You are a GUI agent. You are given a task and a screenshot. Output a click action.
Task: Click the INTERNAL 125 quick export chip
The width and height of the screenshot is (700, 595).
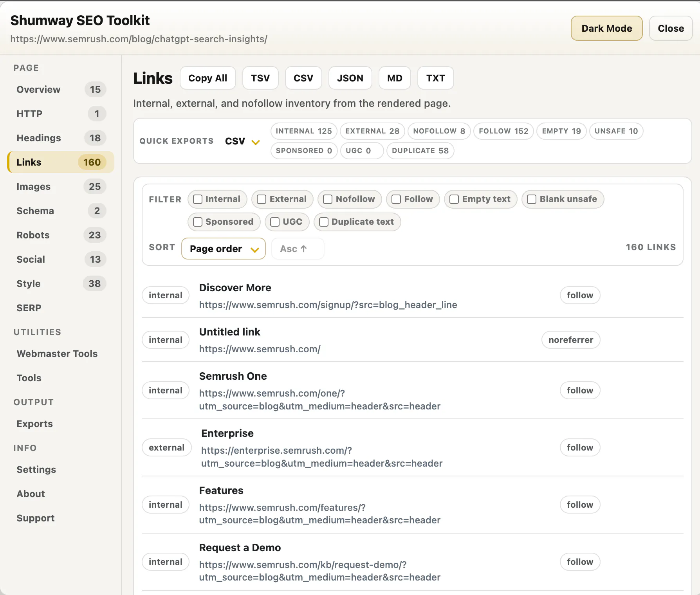click(x=304, y=131)
